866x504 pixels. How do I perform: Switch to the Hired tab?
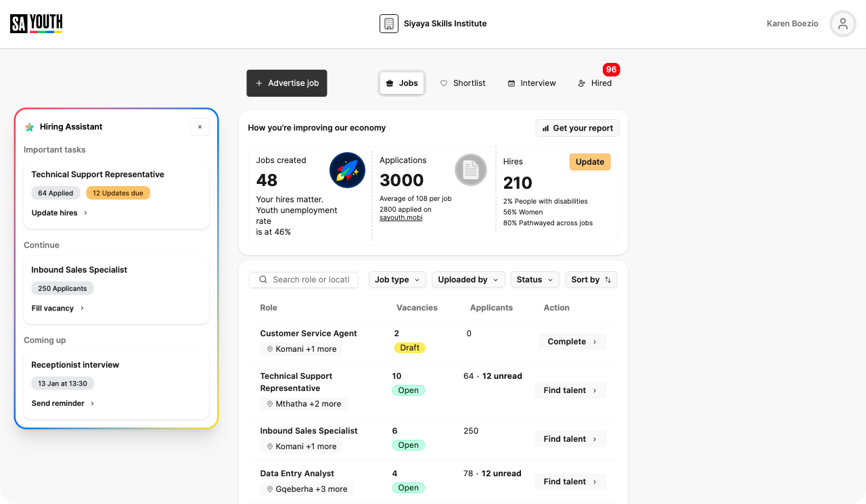click(x=595, y=83)
